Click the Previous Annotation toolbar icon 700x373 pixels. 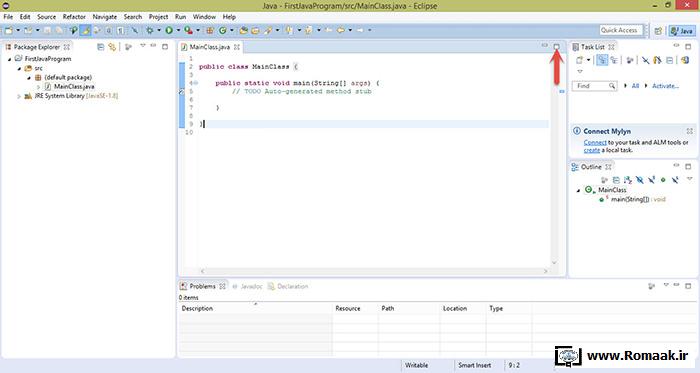[x=308, y=30]
